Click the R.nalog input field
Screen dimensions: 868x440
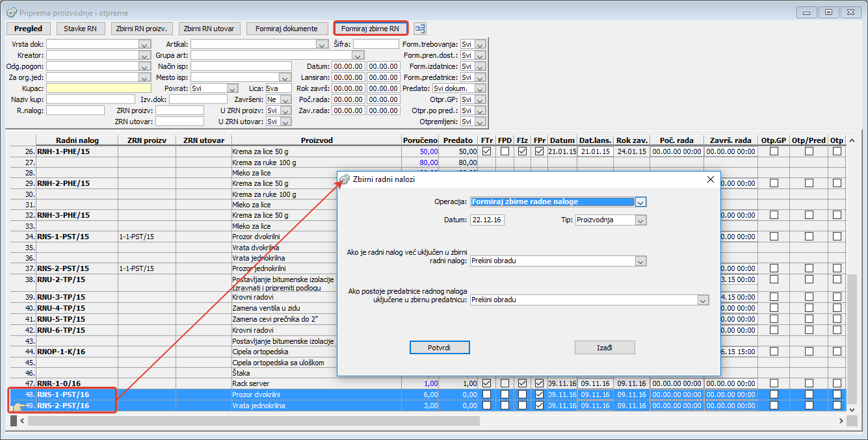click(75, 110)
